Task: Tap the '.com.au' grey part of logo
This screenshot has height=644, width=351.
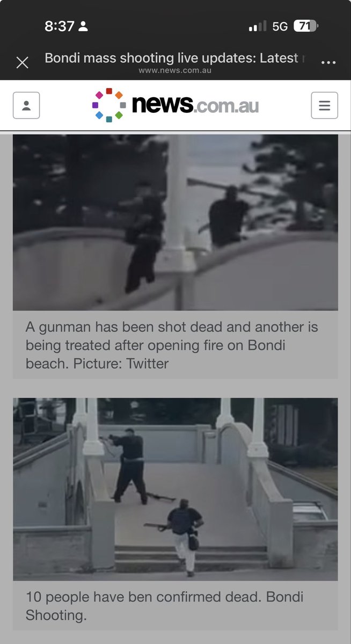Action: pos(226,106)
